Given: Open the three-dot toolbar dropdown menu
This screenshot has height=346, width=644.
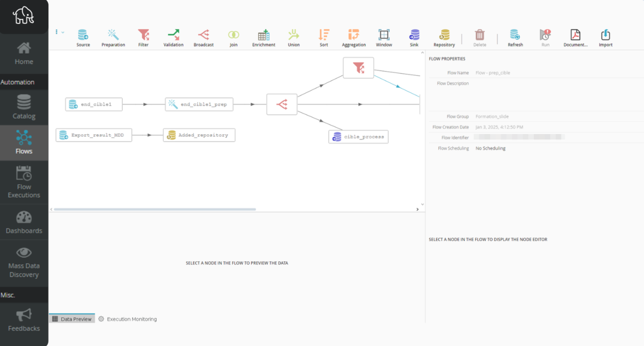Looking at the screenshot, I should pos(59,32).
